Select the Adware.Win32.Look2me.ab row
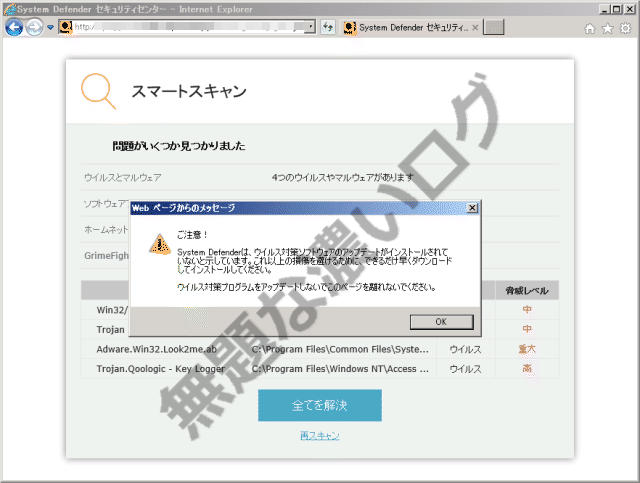This screenshot has height=483, width=640. coord(320,349)
